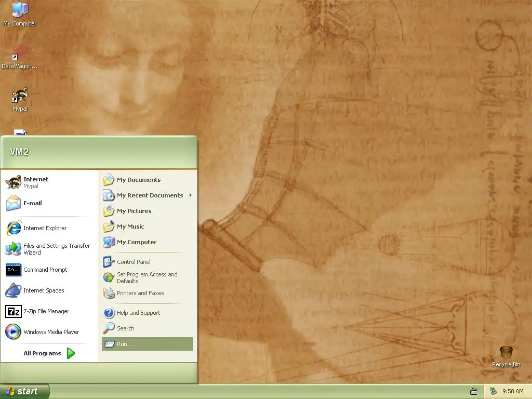This screenshot has height=399, width=532.
Task: Click the My Recent Documents icon
Action: [x=109, y=195]
